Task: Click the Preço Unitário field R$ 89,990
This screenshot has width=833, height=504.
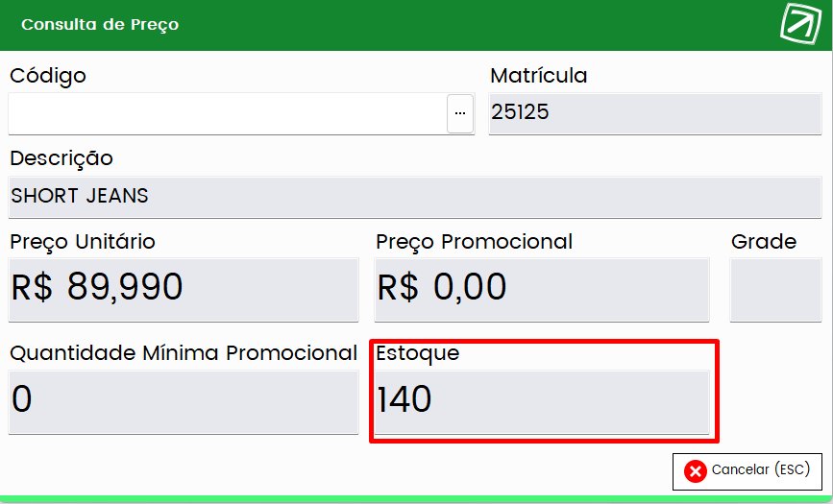Action: pos(184,290)
